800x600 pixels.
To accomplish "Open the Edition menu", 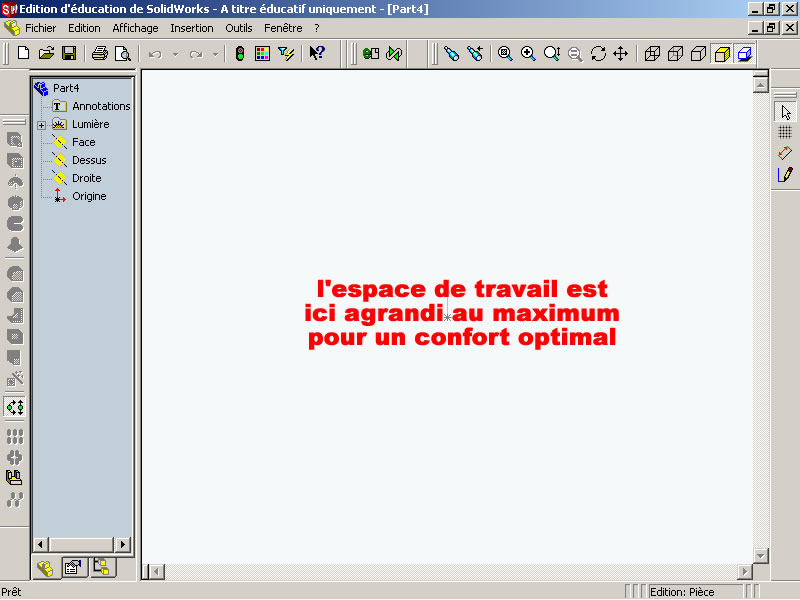I will [x=84, y=28].
